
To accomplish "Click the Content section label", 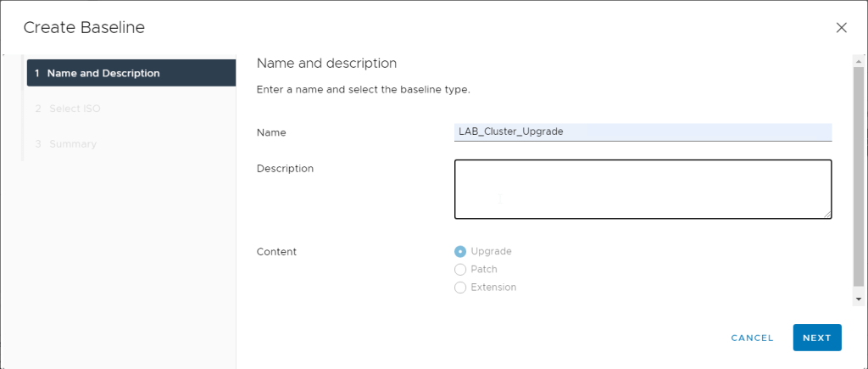I will pos(276,251).
